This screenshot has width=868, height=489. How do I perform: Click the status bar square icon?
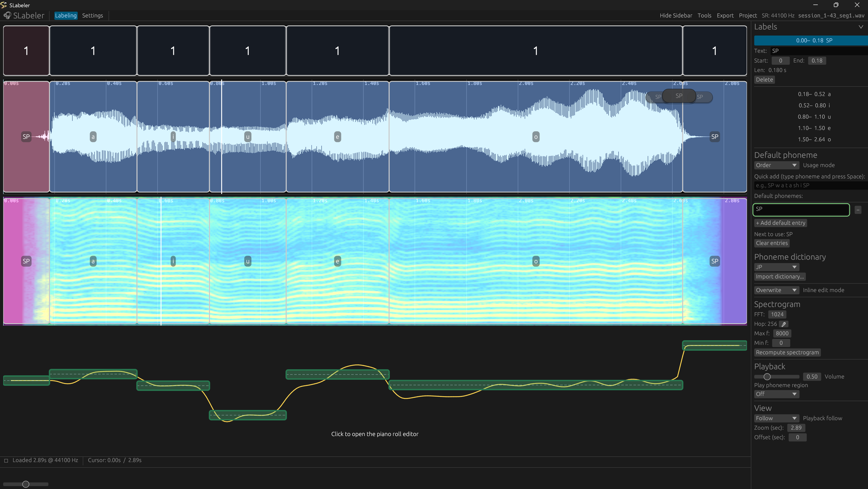click(x=6, y=460)
